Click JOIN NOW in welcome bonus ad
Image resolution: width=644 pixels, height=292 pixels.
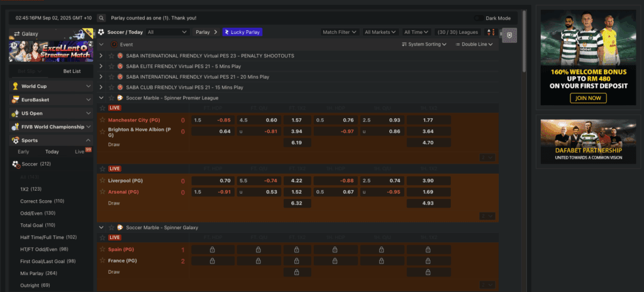click(588, 98)
